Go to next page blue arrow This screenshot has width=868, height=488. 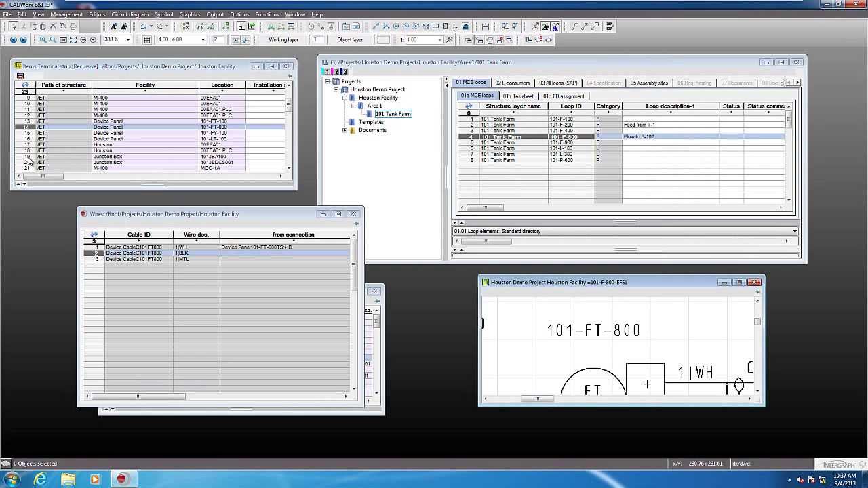(x=23, y=39)
